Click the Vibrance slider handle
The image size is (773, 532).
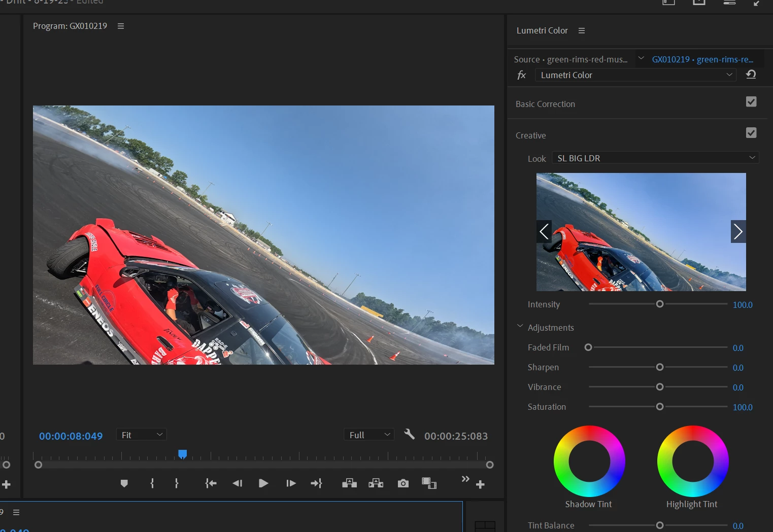tap(660, 387)
